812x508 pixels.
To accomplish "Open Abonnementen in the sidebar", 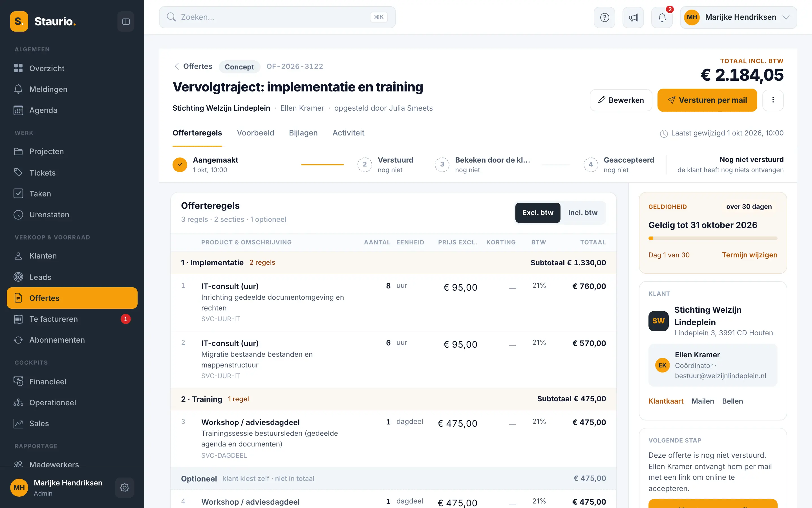I will pos(72,340).
